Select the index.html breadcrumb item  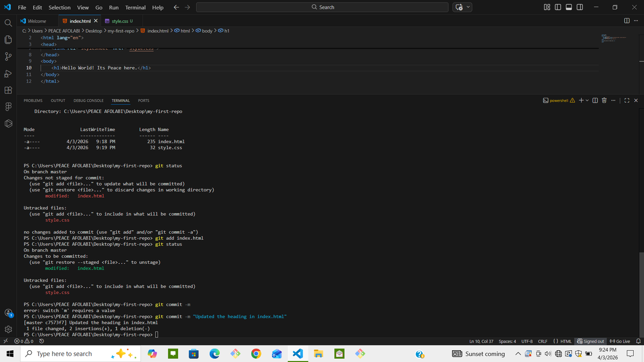(x=155, y=31)
